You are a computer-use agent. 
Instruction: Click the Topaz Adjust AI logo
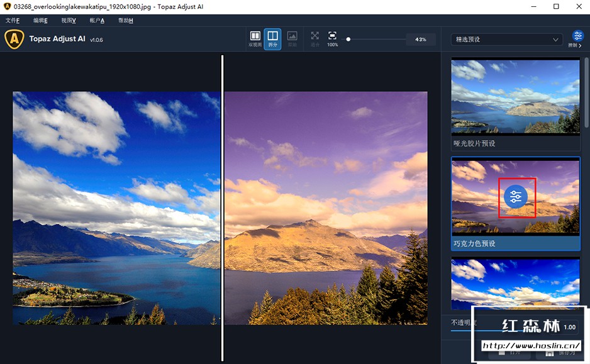(14, 39)
